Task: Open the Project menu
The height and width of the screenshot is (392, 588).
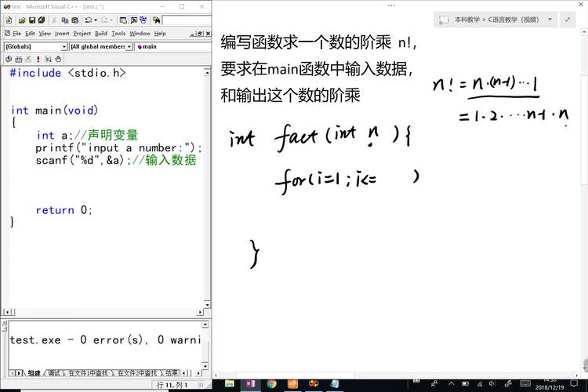Action: [x=82, y=34]
